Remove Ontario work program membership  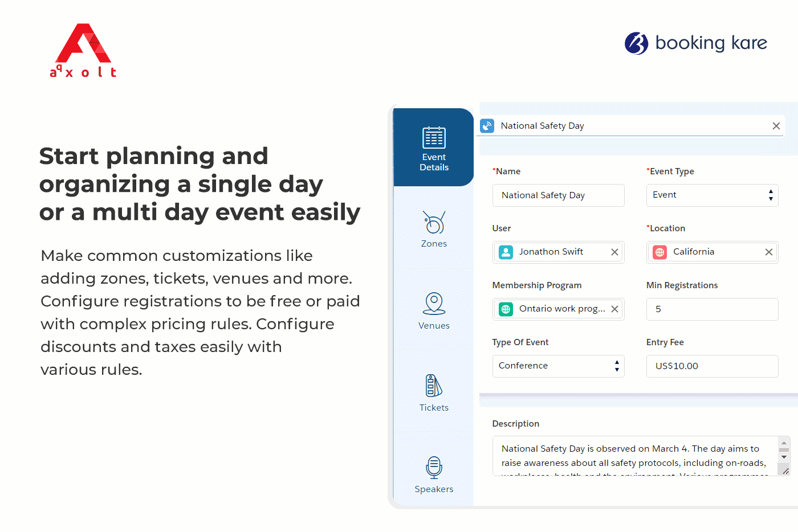coord(614,309)
